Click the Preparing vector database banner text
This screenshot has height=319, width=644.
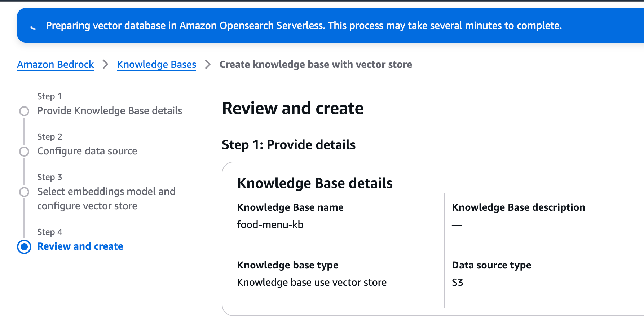[304, 26]
